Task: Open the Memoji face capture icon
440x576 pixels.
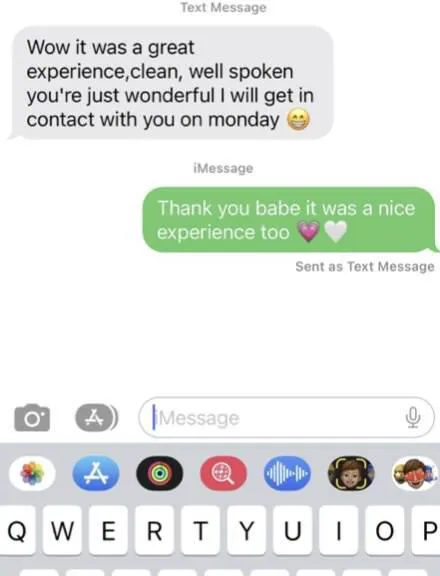Action: point(351,474)
